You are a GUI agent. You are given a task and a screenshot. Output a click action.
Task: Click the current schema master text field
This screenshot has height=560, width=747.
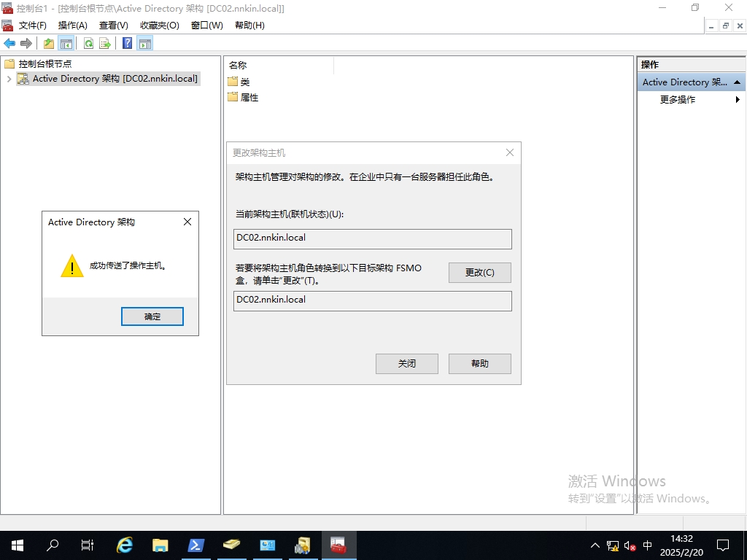click(372, 238)
